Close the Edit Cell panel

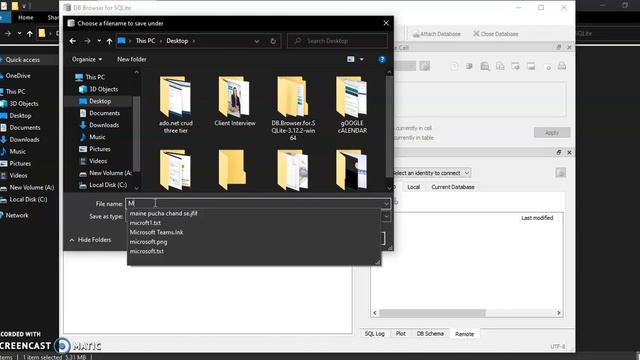pyautogui.click(x=569, y=47)
